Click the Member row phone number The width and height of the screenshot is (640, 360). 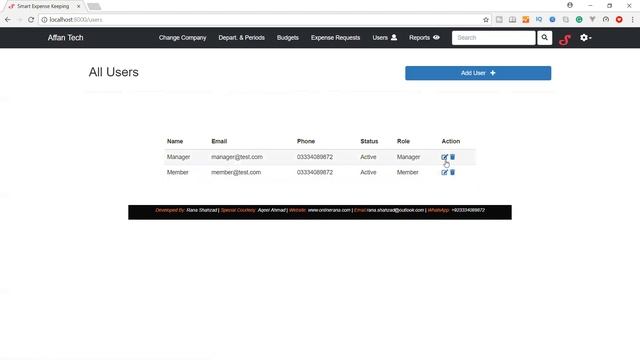click(315, 172)
